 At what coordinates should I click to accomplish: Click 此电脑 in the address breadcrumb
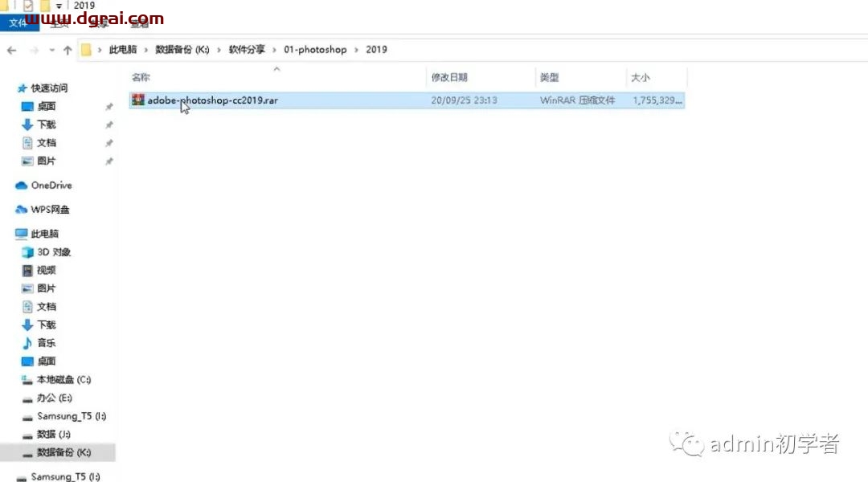122,50
